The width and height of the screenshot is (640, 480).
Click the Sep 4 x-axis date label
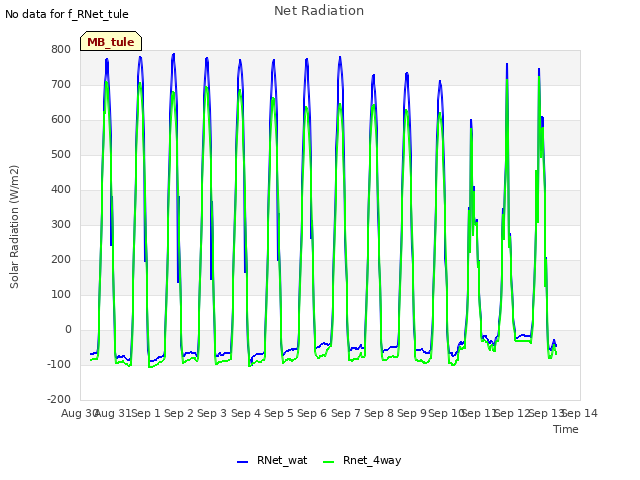(x=246, y=413)
